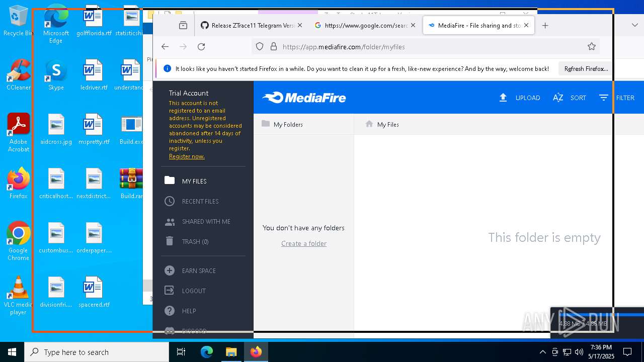Click the Register now link
The width and height of the screenshot is (644, 362).
[x=187, y=156]
